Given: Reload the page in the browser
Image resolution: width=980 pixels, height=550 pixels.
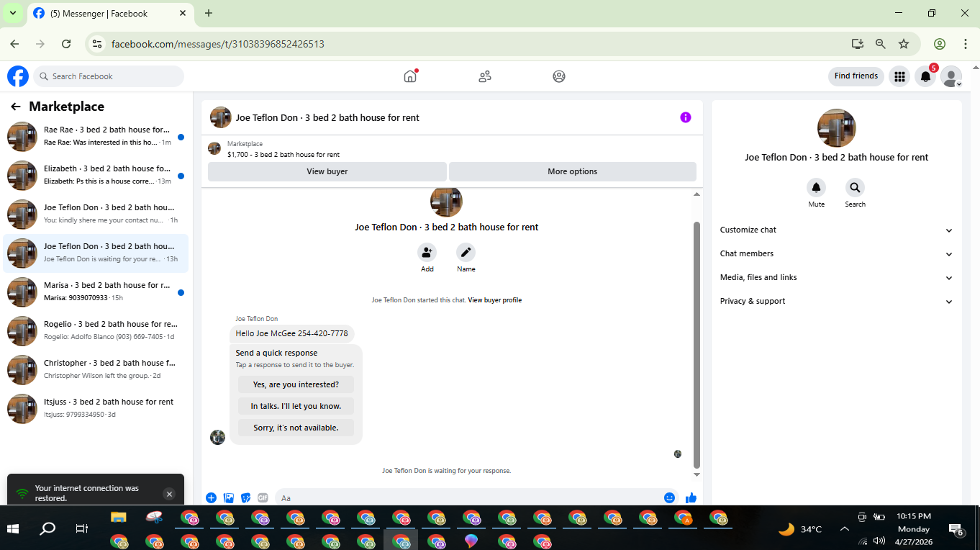Looking at the screenshot, I should 66,44.
